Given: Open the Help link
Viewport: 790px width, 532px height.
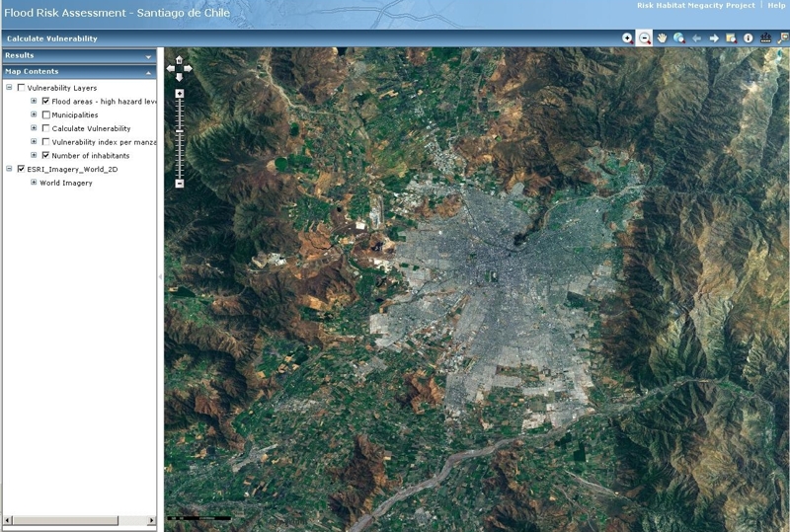Looking at the screenshot, I should [x=776, y=6].
